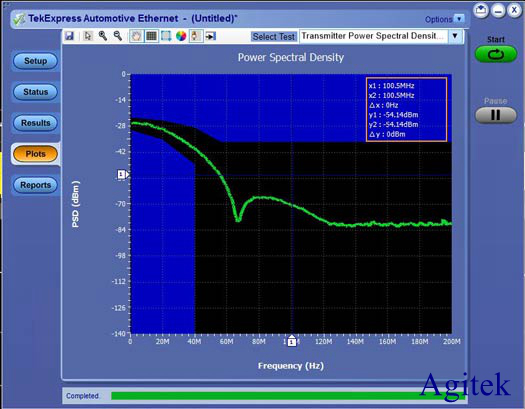Click the Transmitter Power Spectral Density combo box
The width and height of the screenshot is (525, 409).
(x=381, y=36)
